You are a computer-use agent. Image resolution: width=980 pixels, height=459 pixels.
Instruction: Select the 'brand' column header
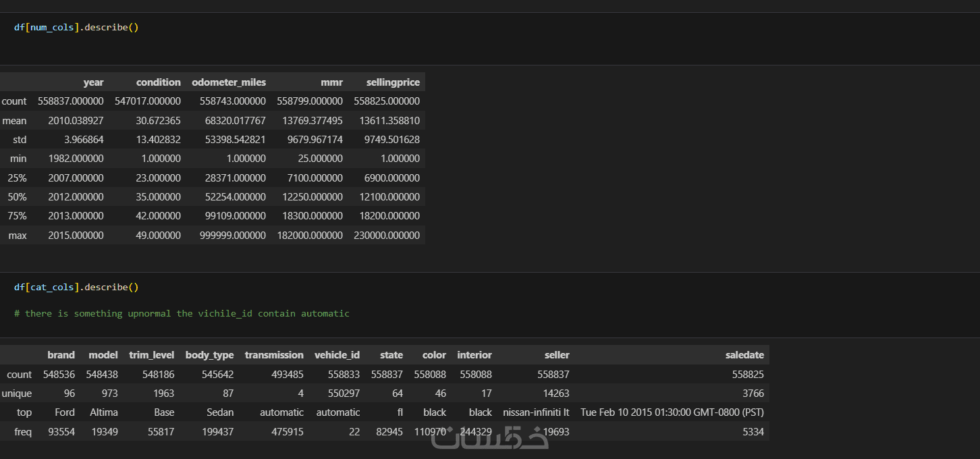tap(61, 355)
